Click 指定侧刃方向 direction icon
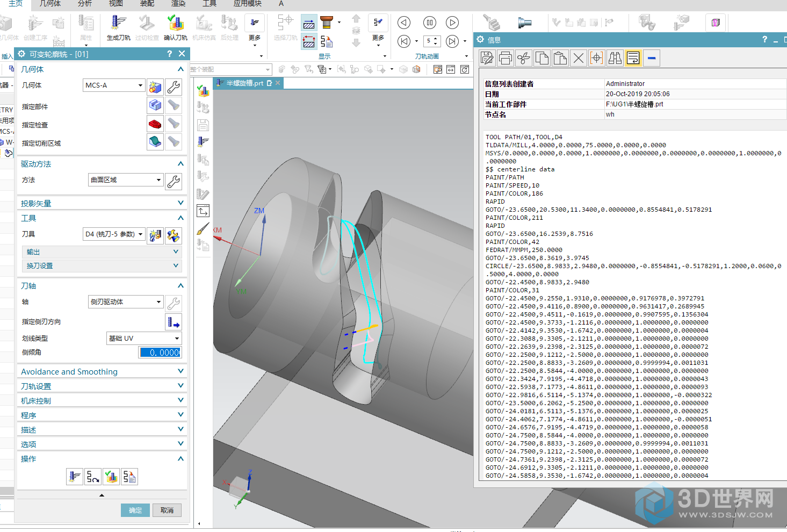787x532 pixels. coord(174,322)
